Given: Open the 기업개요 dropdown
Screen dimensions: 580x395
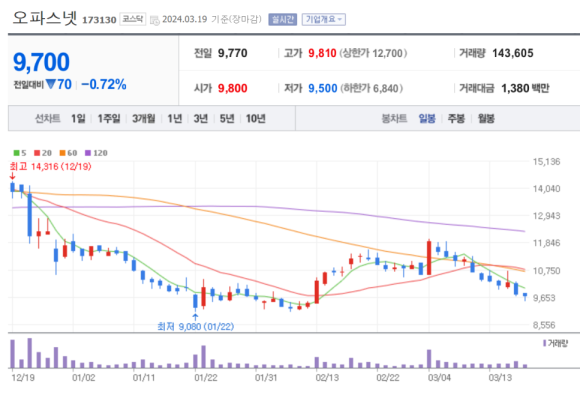Looking at the screenshot, I should click(324, 19).
